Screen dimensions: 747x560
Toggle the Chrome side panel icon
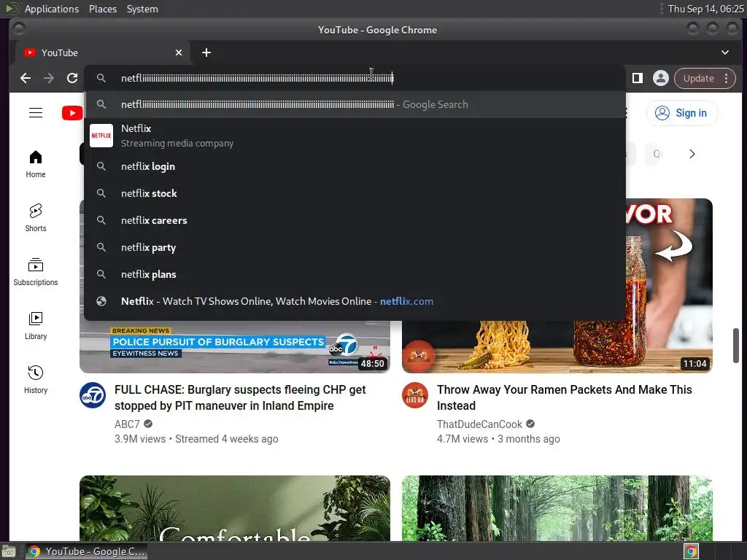pyautogui.click(x=638, y=78)
